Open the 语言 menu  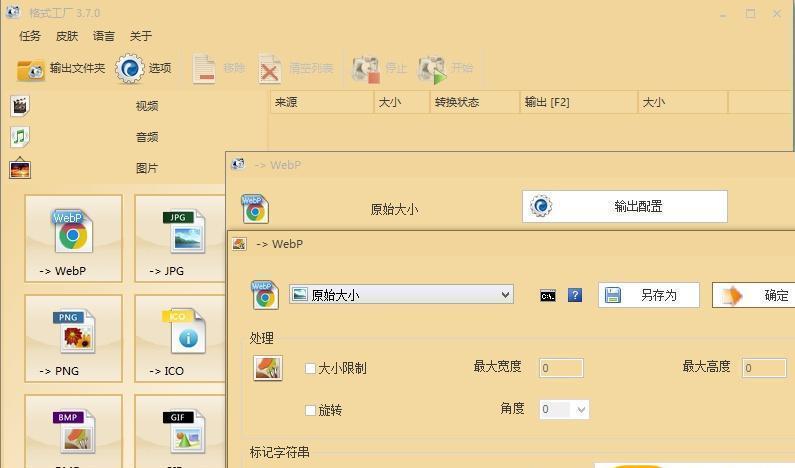103,36
